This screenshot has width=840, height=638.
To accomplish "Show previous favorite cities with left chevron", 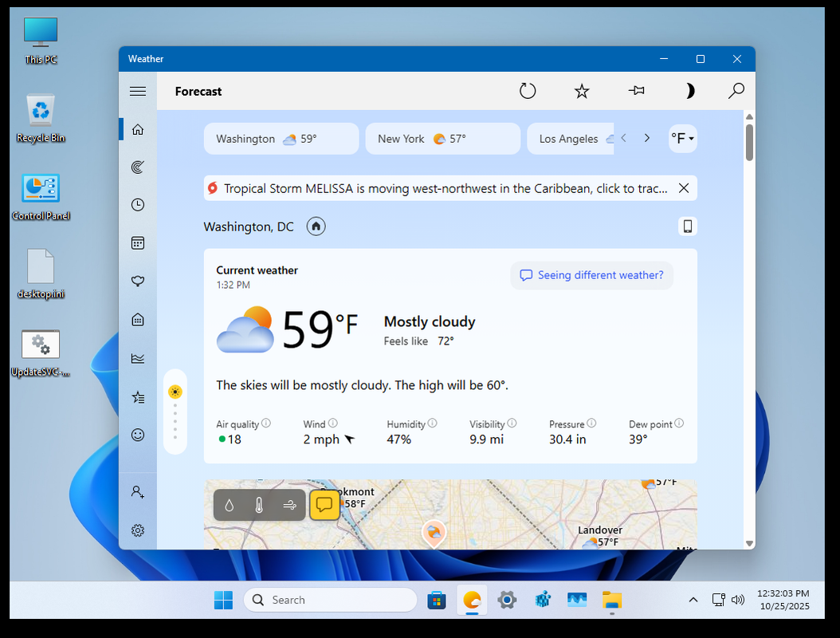I will 623,138.
